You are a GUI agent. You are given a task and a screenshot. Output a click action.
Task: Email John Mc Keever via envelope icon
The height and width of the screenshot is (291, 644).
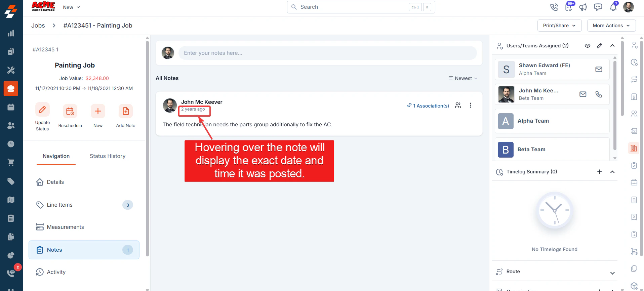583,94
